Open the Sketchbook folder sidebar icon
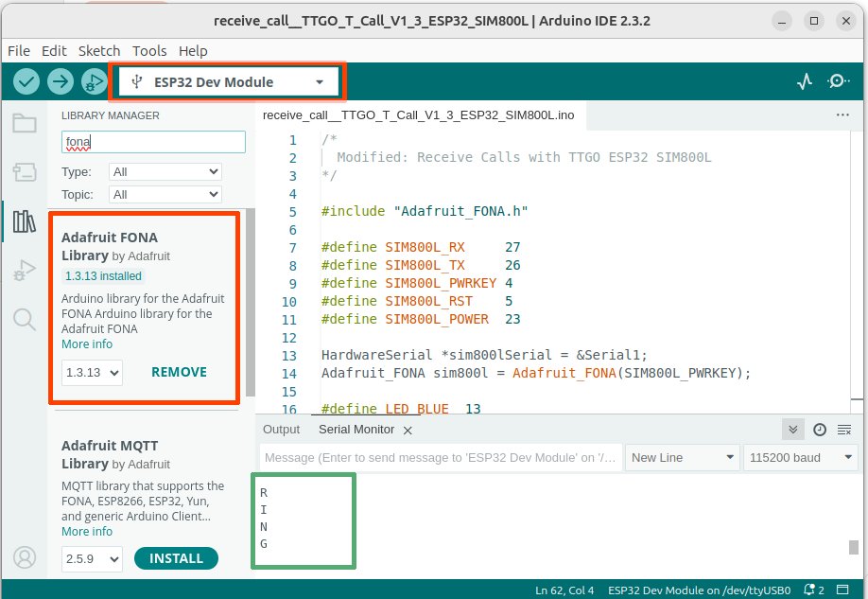Image resolution: width=868 pixels, height=599 pixels. [x=25, y=123]
